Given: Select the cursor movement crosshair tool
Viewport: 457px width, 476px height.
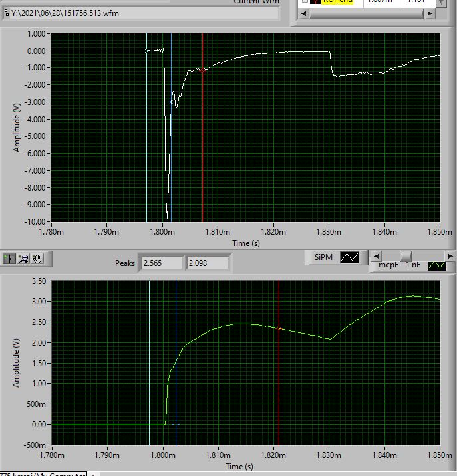Looking at the screenshot, I should (9, 259).
